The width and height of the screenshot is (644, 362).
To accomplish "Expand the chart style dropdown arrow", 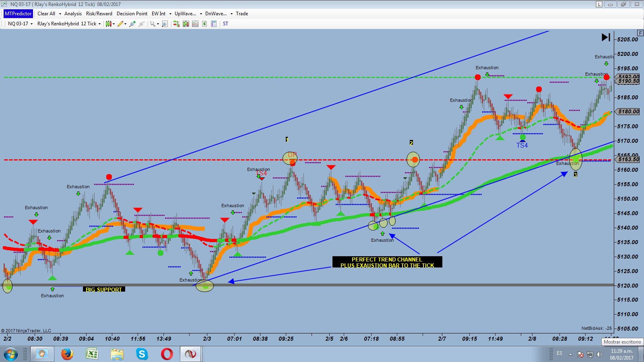I will pos(114,24).
